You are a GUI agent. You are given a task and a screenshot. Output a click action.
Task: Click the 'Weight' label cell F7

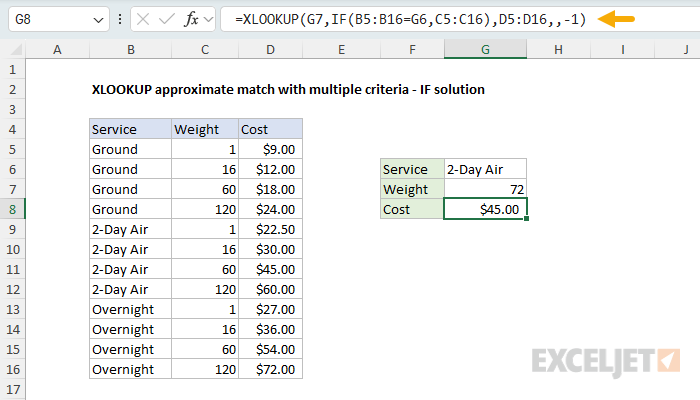point(412,189)
